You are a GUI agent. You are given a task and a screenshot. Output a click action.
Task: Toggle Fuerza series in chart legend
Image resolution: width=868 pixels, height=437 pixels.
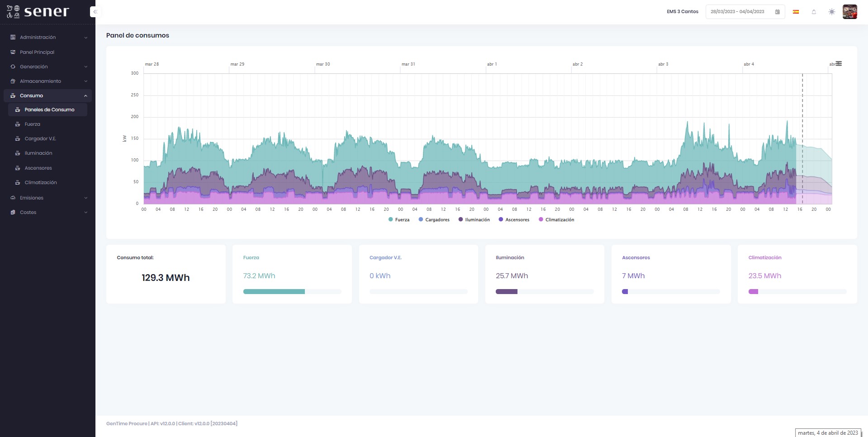399,220
